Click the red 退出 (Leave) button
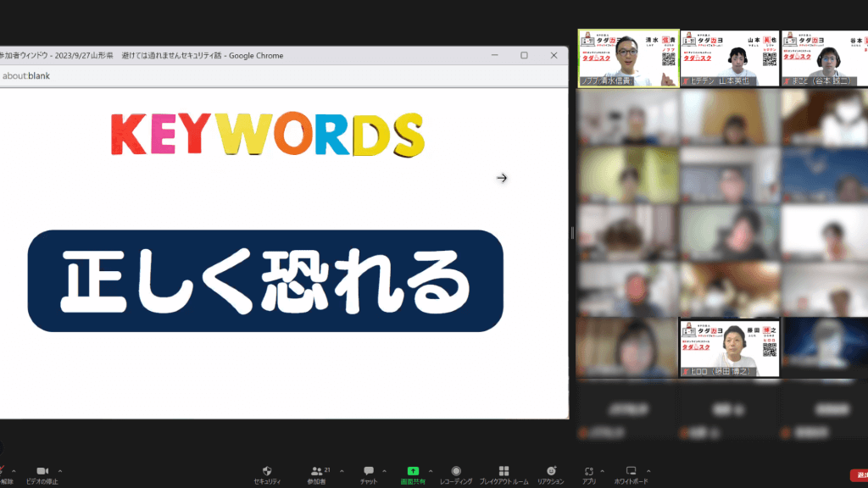Viewport: 868px width, 488px height. tap(858, 475)
